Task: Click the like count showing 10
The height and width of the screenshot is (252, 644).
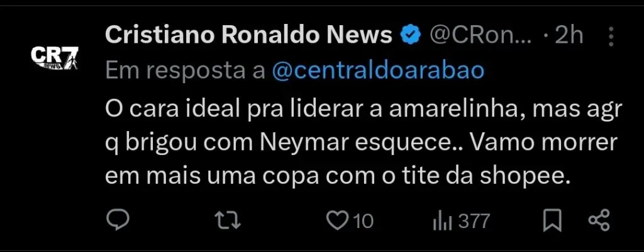Action: tap(364, 221)
